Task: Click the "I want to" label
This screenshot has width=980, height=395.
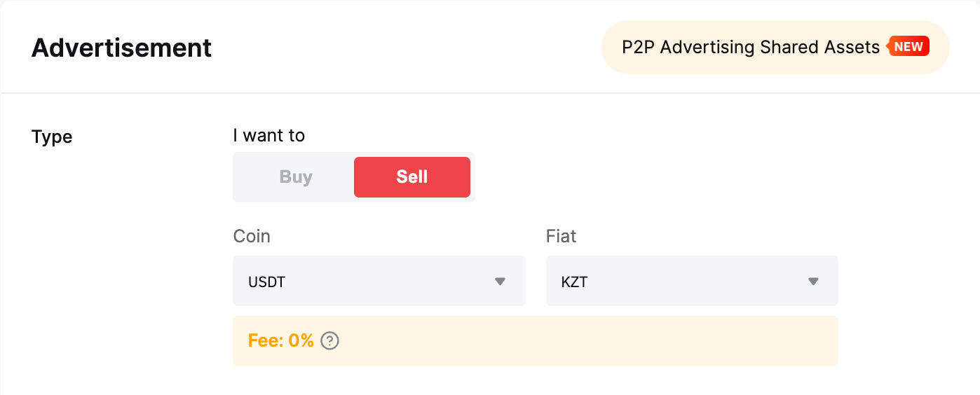Action: 268,135
